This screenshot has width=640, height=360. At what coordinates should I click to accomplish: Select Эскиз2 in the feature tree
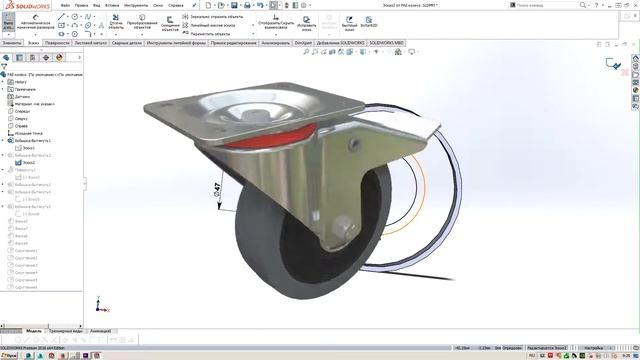29,162
